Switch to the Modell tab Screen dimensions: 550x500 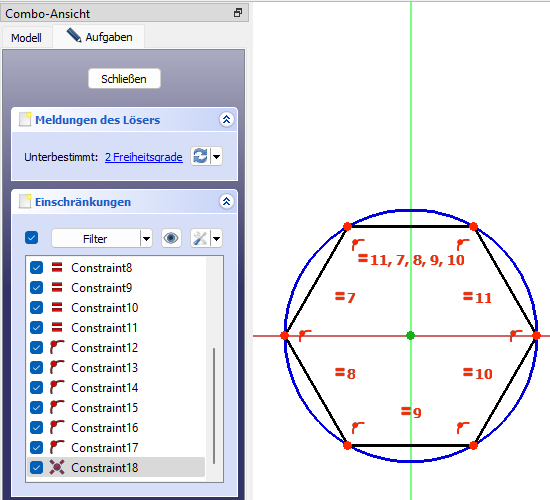[26, 38]
